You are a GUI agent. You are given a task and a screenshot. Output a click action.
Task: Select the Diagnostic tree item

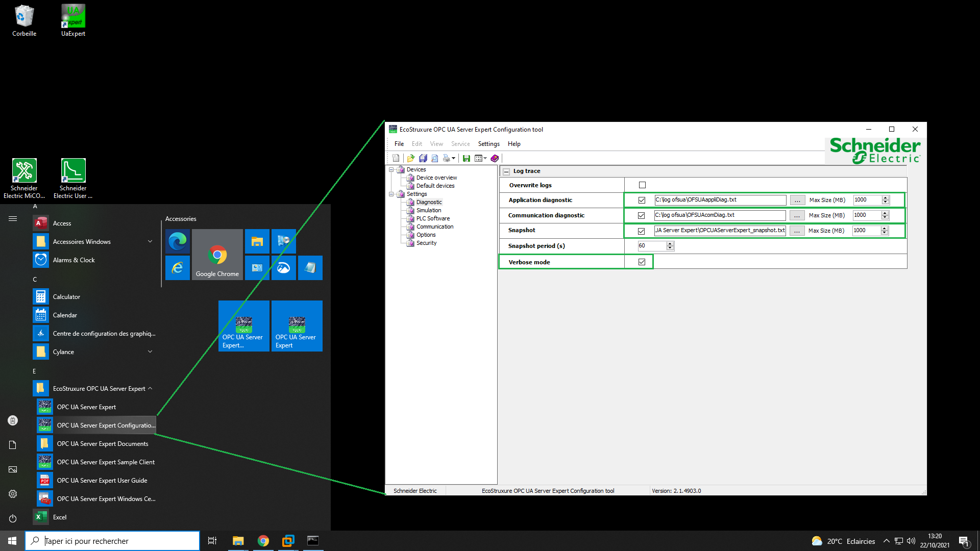coord(429,202)
